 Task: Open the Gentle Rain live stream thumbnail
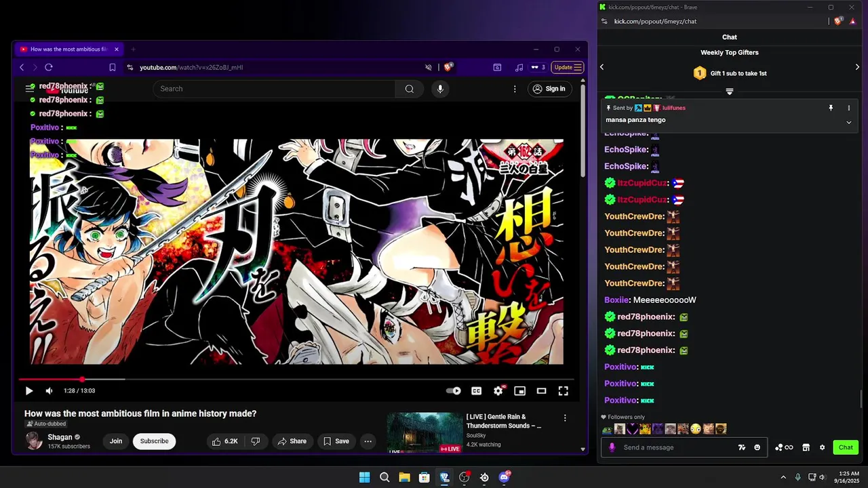click(425, 432)
